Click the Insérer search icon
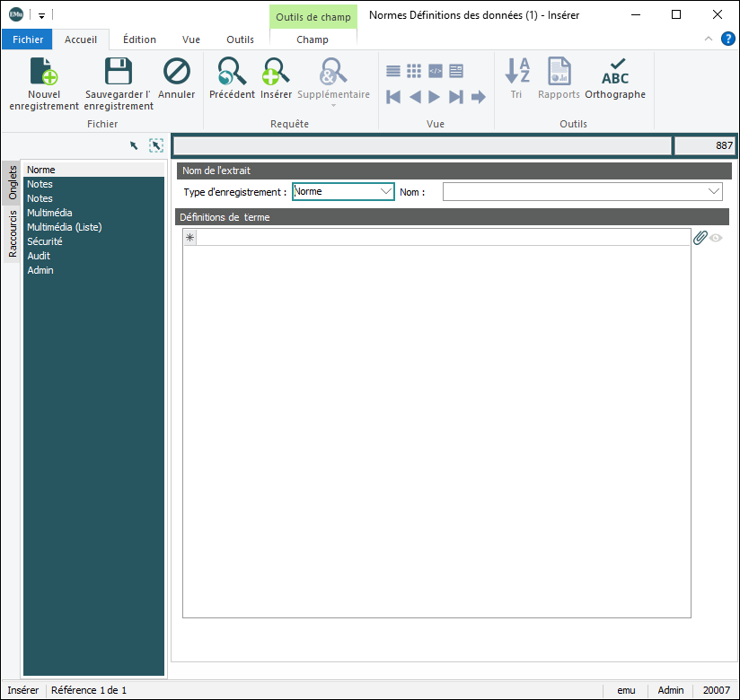 [276, 73]
